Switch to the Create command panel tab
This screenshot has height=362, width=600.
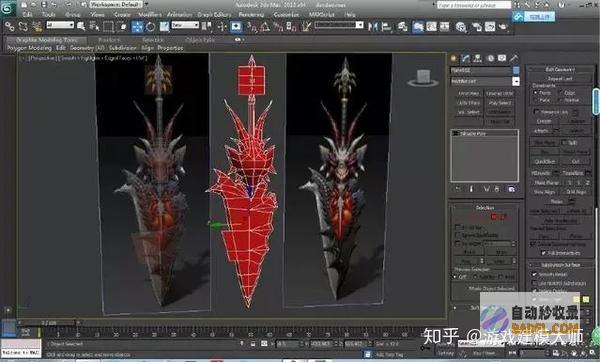coord(454,58)
